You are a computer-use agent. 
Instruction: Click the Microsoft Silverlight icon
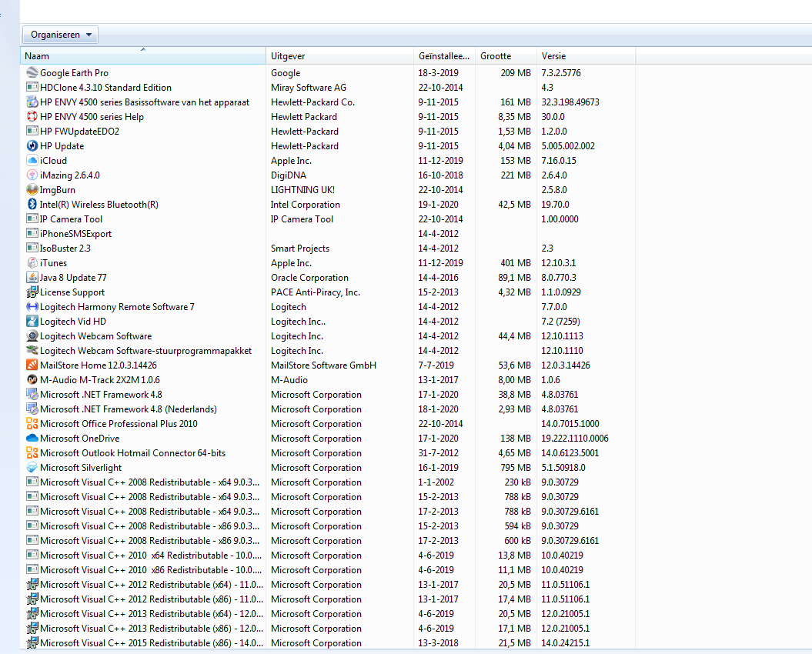tap(32, 468)
